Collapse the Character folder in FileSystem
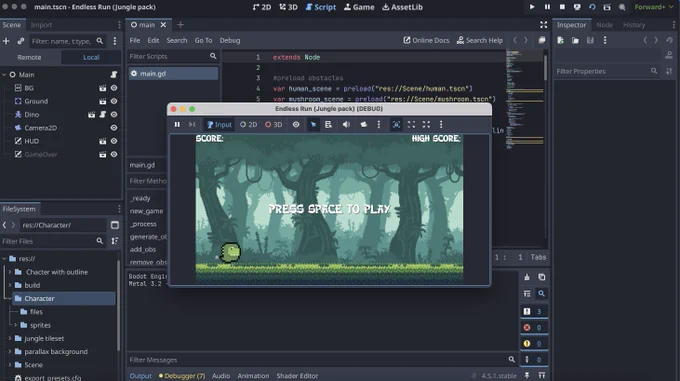Screen dimensions: 680x381 10,298
